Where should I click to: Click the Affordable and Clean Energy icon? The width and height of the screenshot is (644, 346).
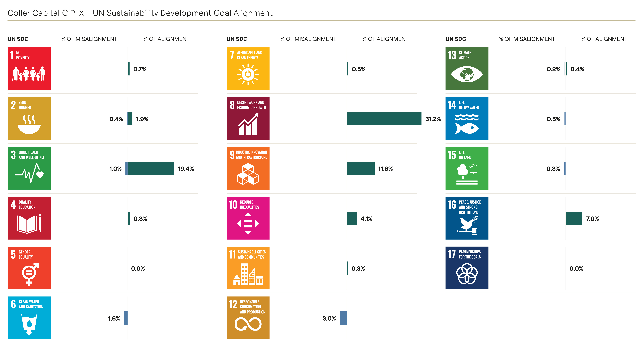[x=248, y=69]
